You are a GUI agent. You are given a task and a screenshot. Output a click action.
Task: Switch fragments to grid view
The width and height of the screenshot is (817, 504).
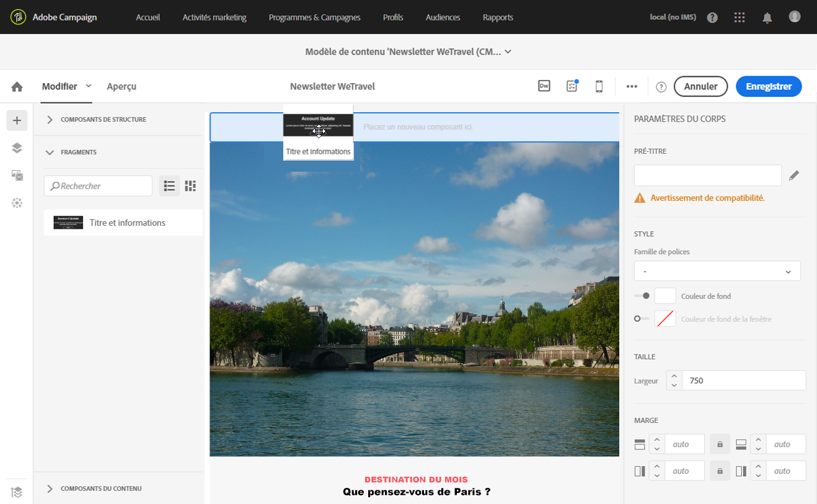[x=190, y=186]
